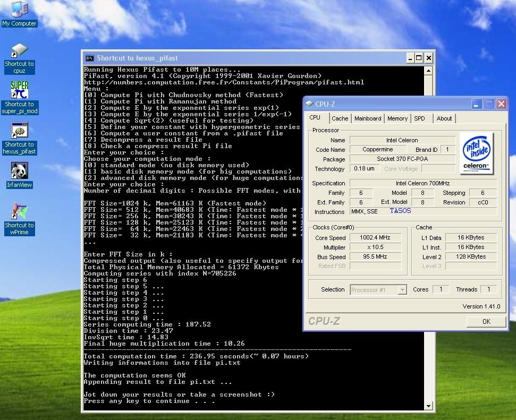Viewport: 516px width, 420px height.
Task: Click the Stepping value field
Action: [483, 193]
